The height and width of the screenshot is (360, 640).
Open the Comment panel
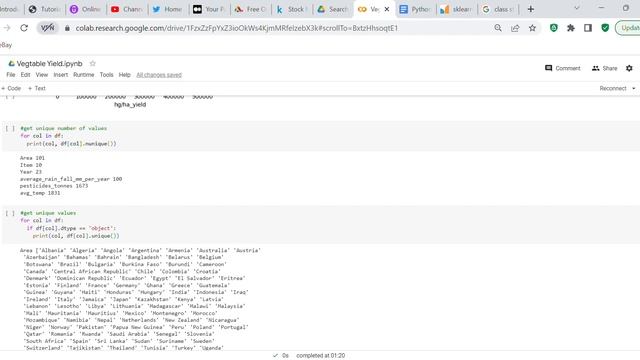point(563,68)
